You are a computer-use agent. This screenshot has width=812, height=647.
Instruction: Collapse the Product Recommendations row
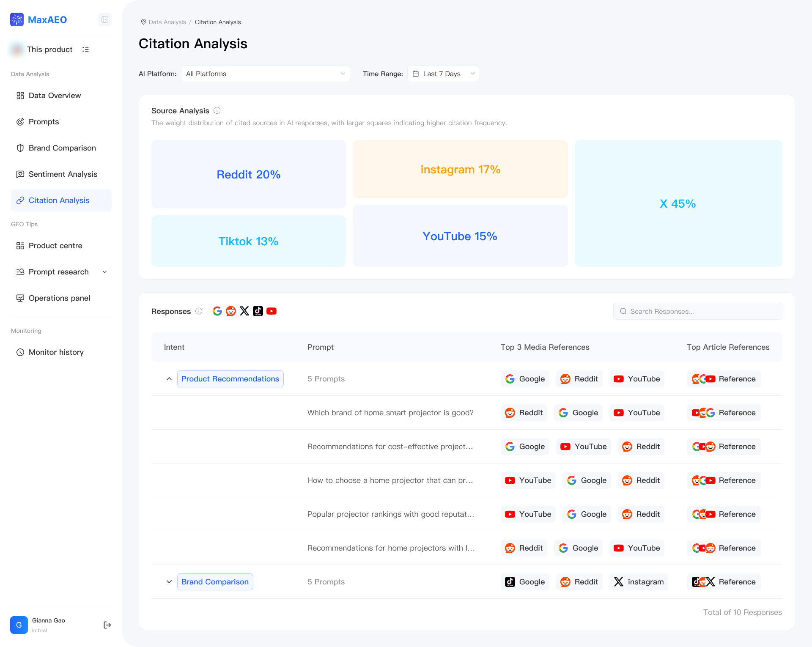(x=169, y=379)
